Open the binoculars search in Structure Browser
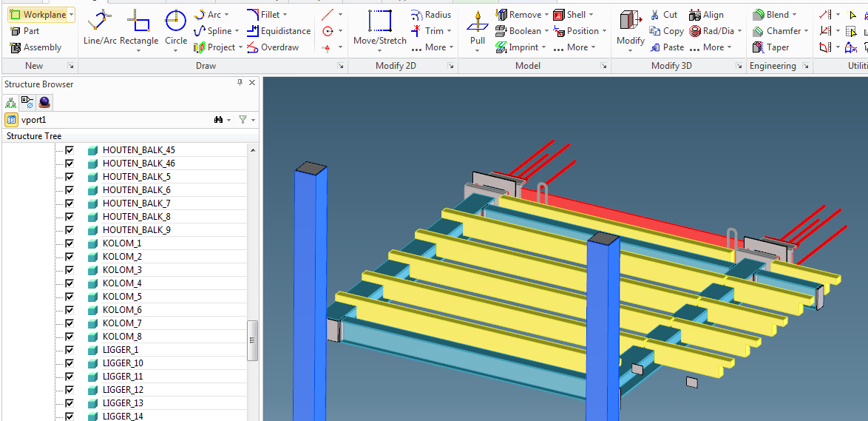The image size is (868, 421). [219, 120]
